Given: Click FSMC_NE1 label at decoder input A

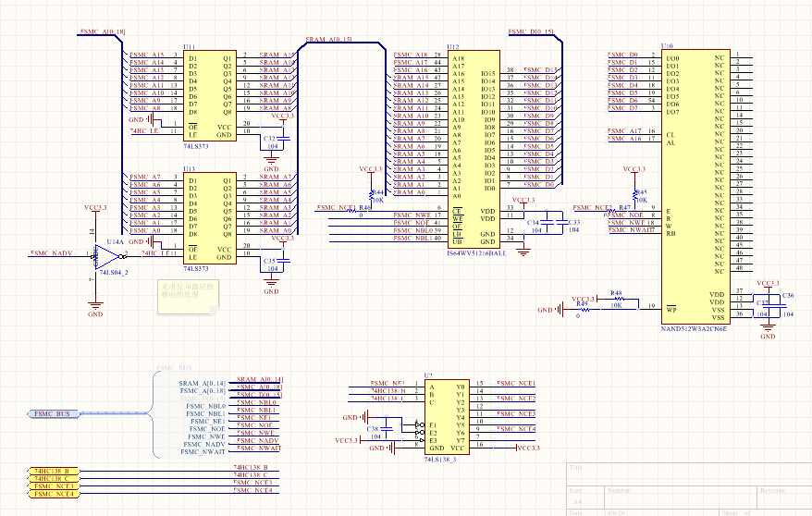Looking at the screenshot, I should (388, 384).
